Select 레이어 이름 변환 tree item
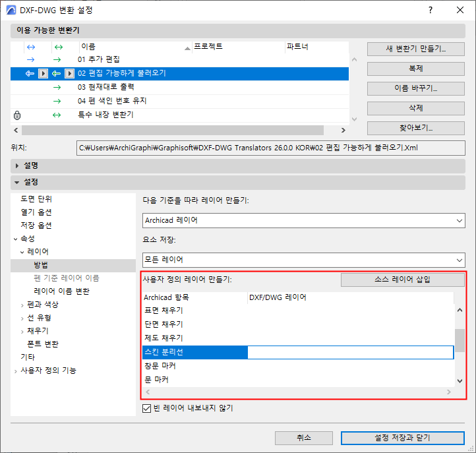Viewport: 476px width, 453px height. pos(61,291)
